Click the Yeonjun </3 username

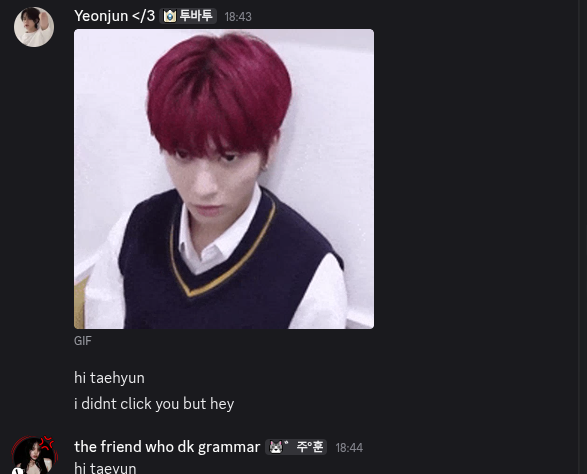coord(114,16)
